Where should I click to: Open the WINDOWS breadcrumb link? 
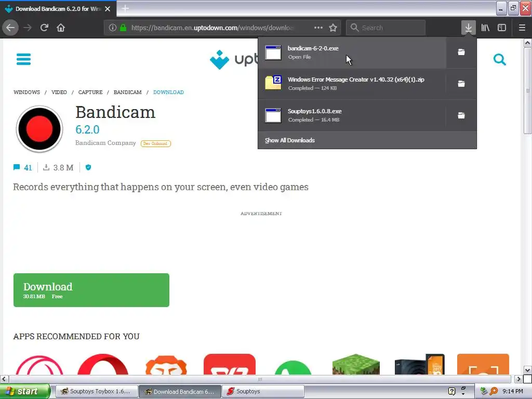27,92
